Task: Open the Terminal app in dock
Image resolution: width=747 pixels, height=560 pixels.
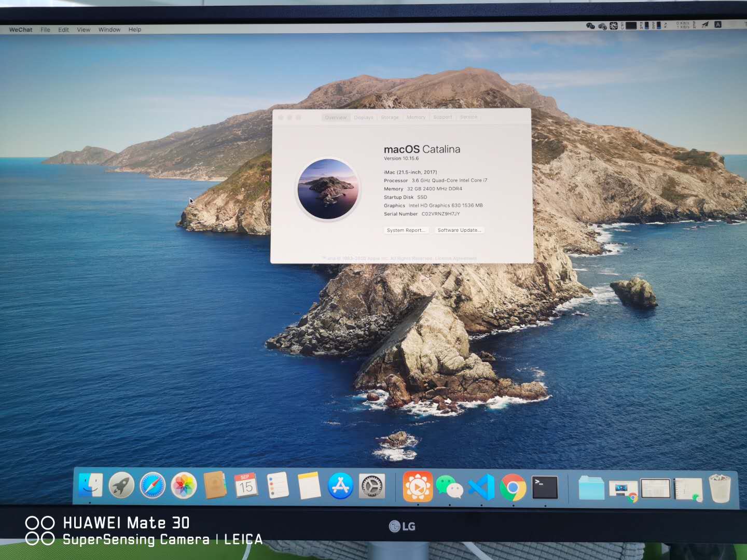Action: click(545, 488)
